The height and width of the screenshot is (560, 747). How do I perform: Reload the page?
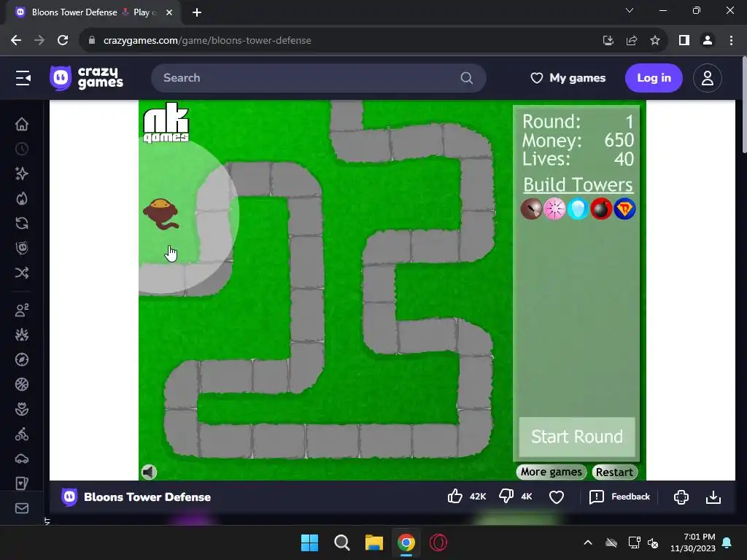[x=63, y=41]
